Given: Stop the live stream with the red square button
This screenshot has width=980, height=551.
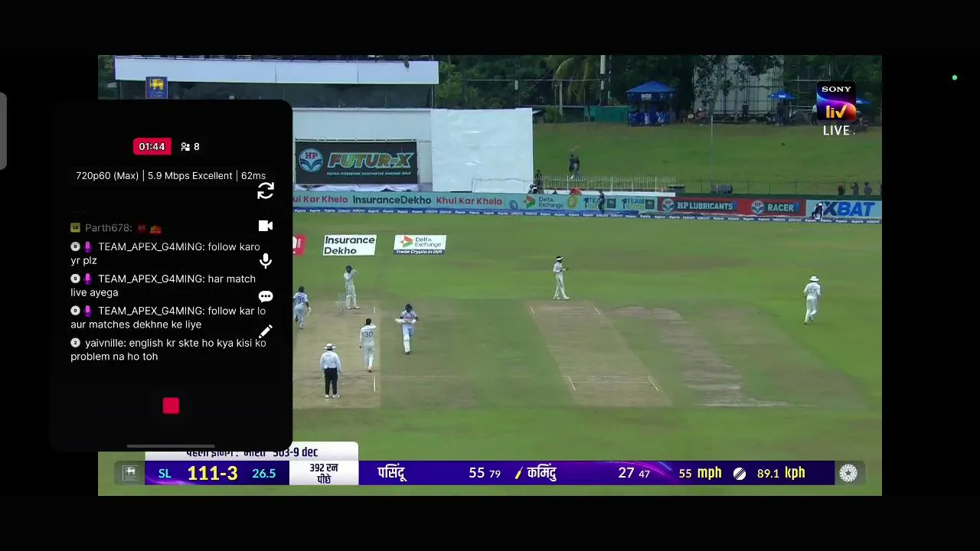Looking at the screenshot, I should (x=171, y=406).
